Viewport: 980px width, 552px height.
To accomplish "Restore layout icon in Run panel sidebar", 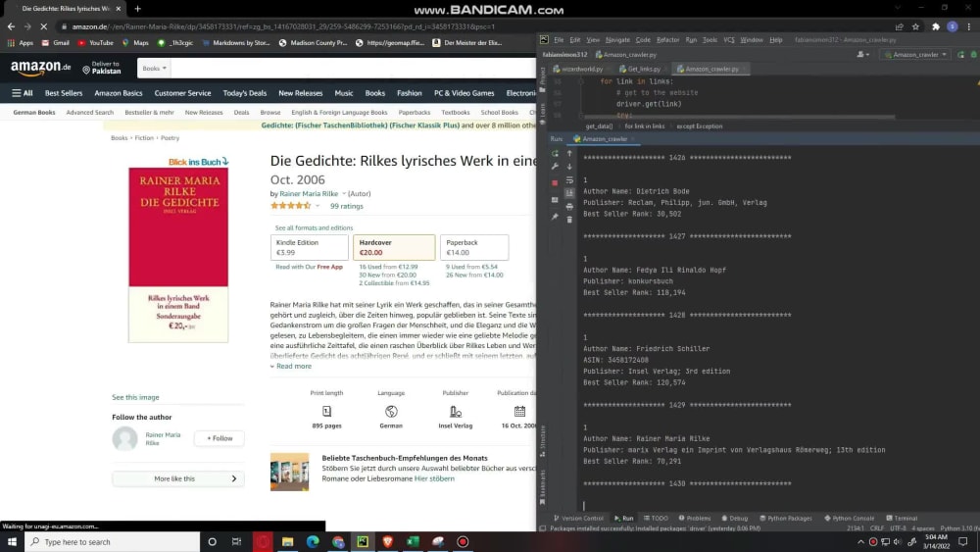I will tap(555, 199).
